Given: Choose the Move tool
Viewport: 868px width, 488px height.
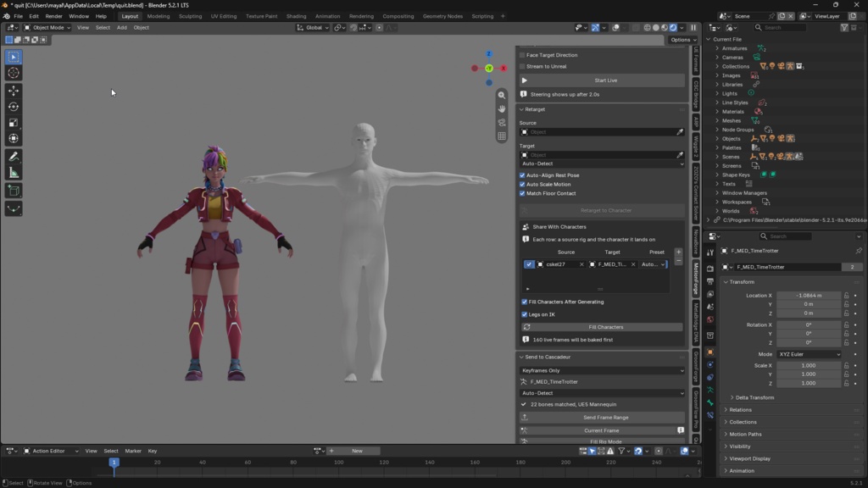Looking at the screenshot, I should pos(14,91).
